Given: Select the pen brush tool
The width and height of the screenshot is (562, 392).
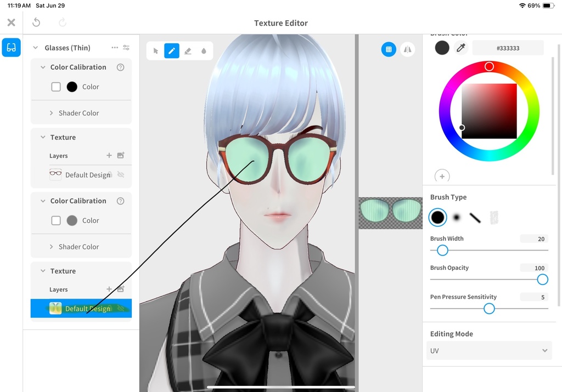Looking at the screenshot, I should [x=172, y=51].
